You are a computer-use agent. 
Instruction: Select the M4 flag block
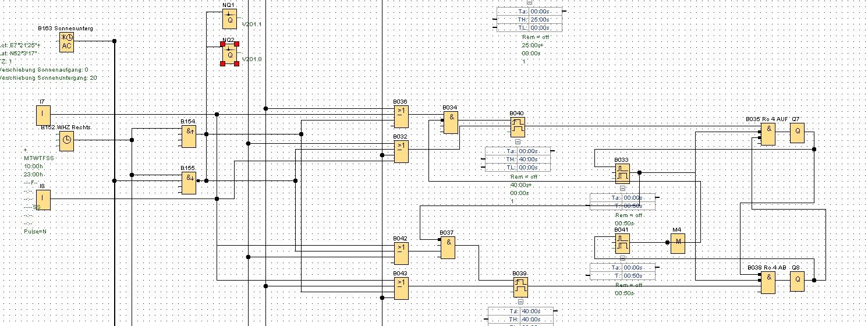(678, 243)
